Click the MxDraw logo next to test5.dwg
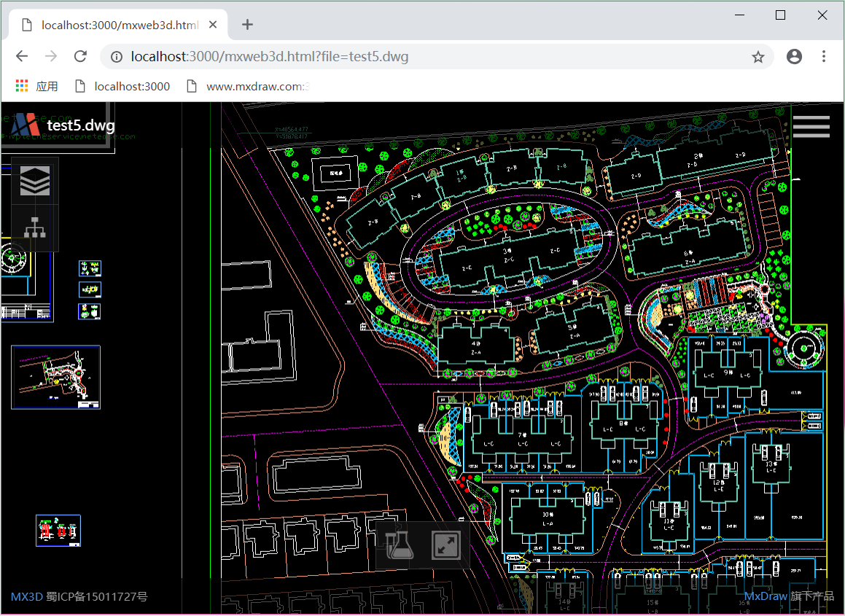 [26, 125]
